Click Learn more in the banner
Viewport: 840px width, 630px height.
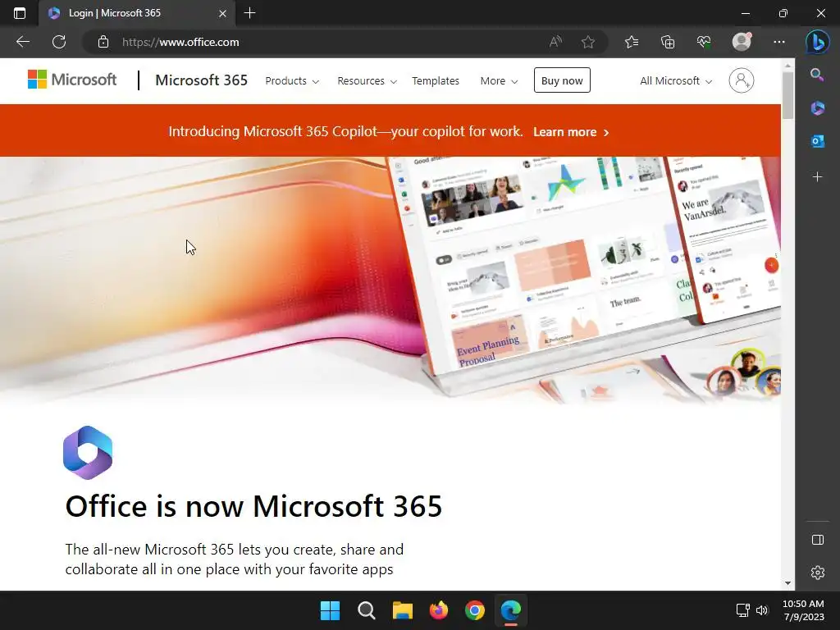pyautogui.click(x=571, y=132)
